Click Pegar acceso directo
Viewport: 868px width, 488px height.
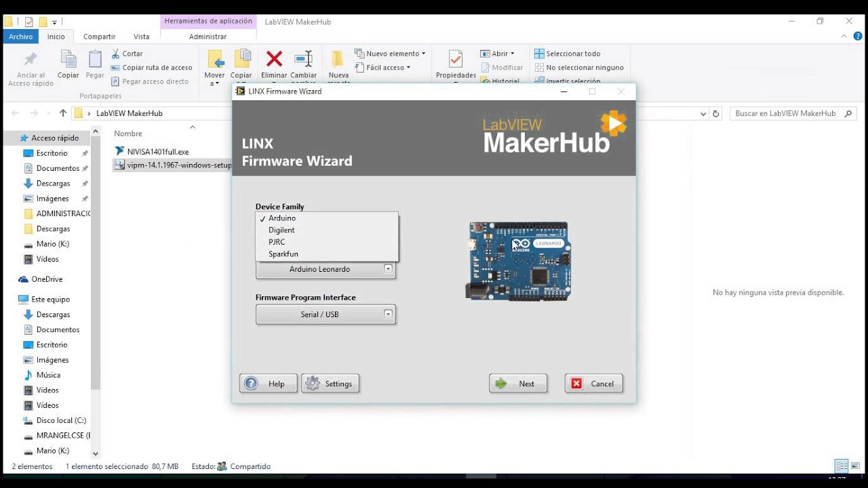click(x=150, y=81)
